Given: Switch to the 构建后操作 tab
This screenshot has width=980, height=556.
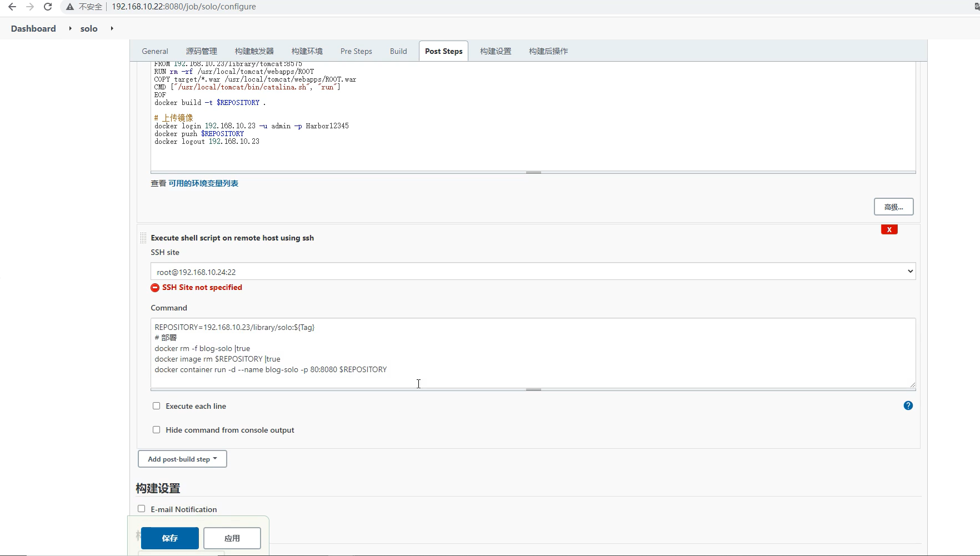Looking at the screenshot, I should 548,51.
